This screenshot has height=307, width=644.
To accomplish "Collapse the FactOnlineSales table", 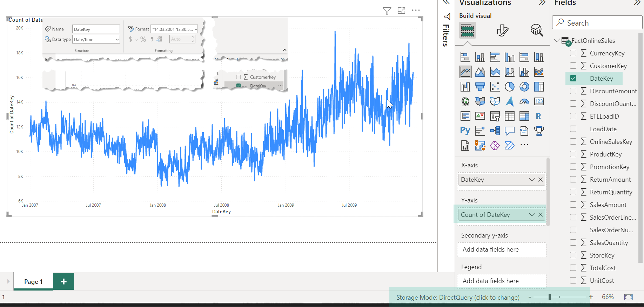I will [557, 40].
